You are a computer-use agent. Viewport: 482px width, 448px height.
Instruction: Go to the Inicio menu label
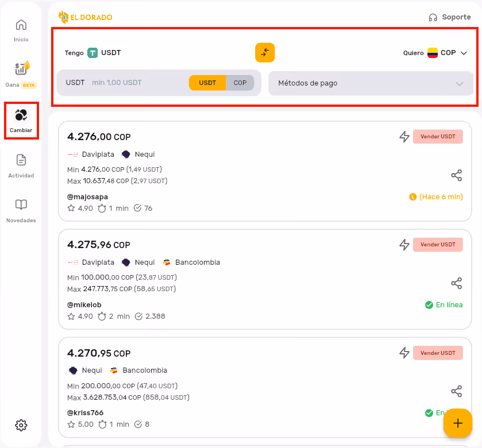[21, 40]
